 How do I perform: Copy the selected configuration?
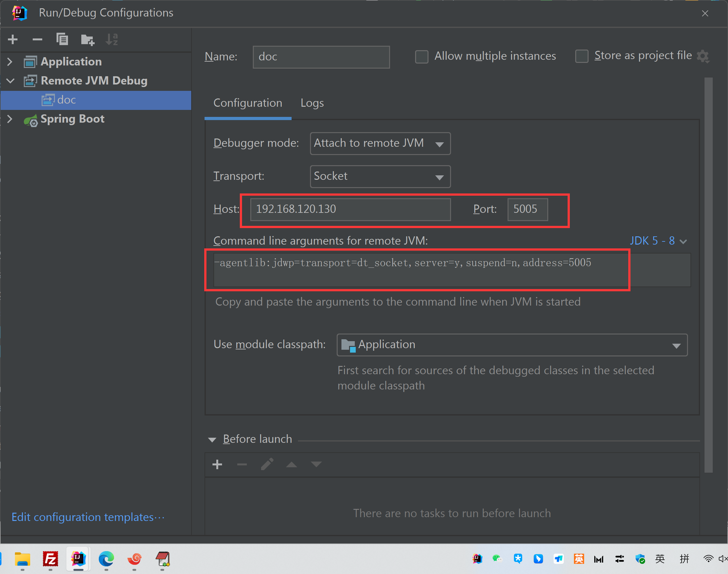62,39
